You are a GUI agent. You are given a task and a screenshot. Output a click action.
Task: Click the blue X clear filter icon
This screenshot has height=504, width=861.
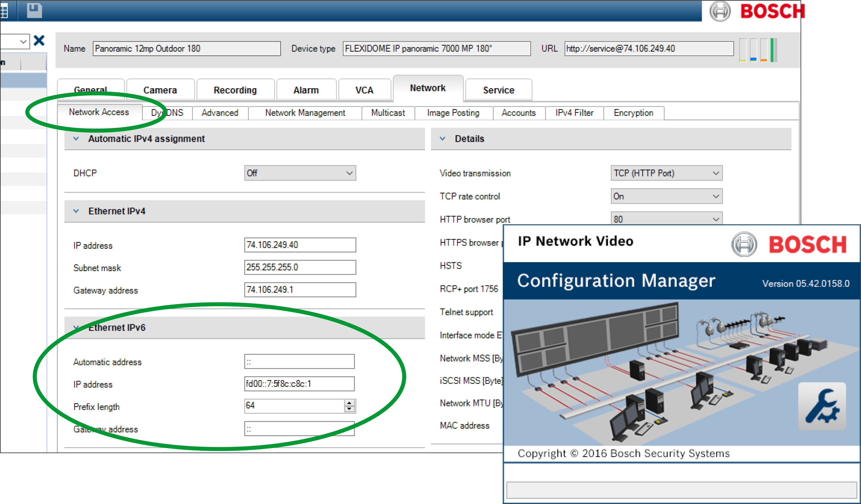(39, 41)
